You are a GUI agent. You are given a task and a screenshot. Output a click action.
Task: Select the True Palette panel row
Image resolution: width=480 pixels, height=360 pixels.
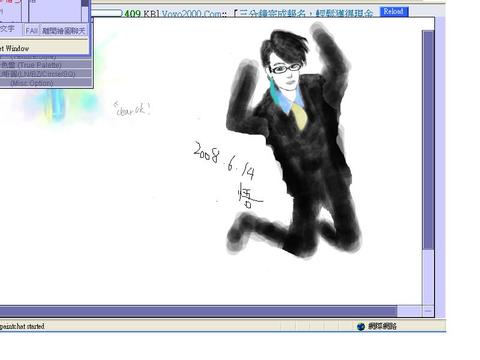pos(46,64)
